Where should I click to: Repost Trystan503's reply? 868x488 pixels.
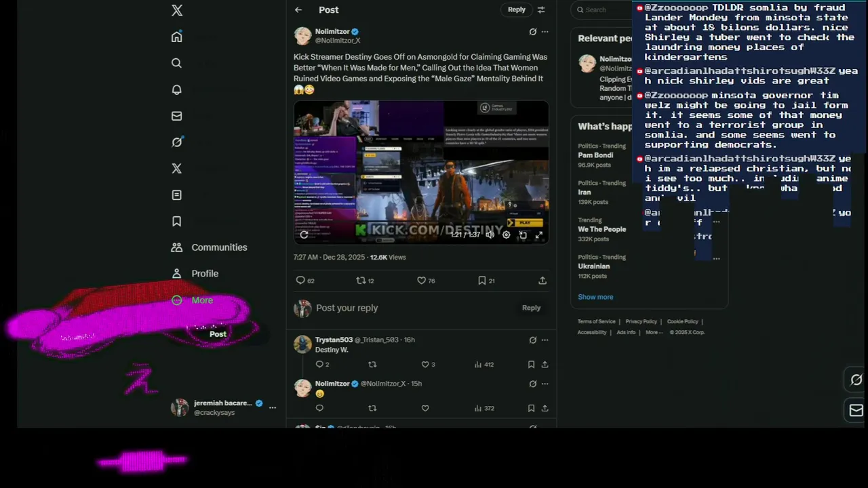point(372,365)
